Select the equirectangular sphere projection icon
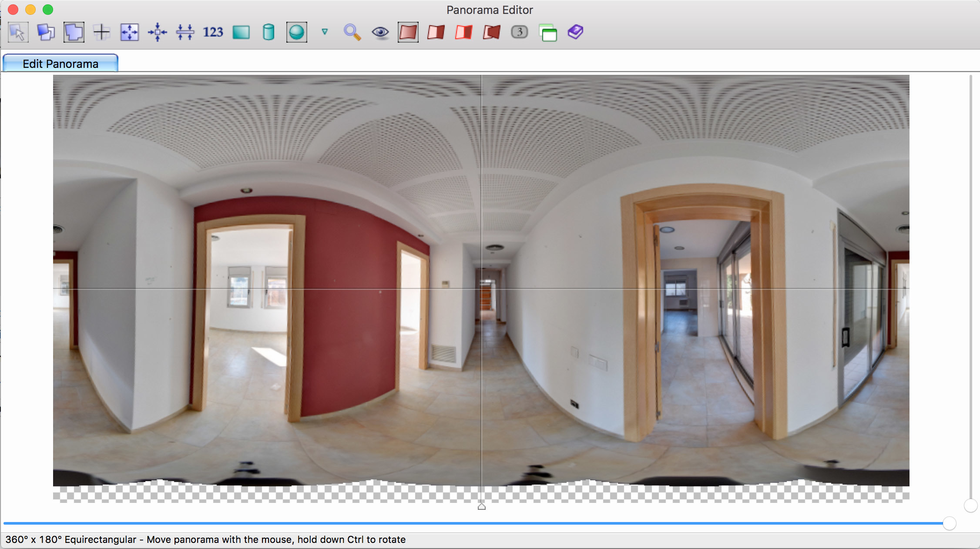 [x=297, y=32]
